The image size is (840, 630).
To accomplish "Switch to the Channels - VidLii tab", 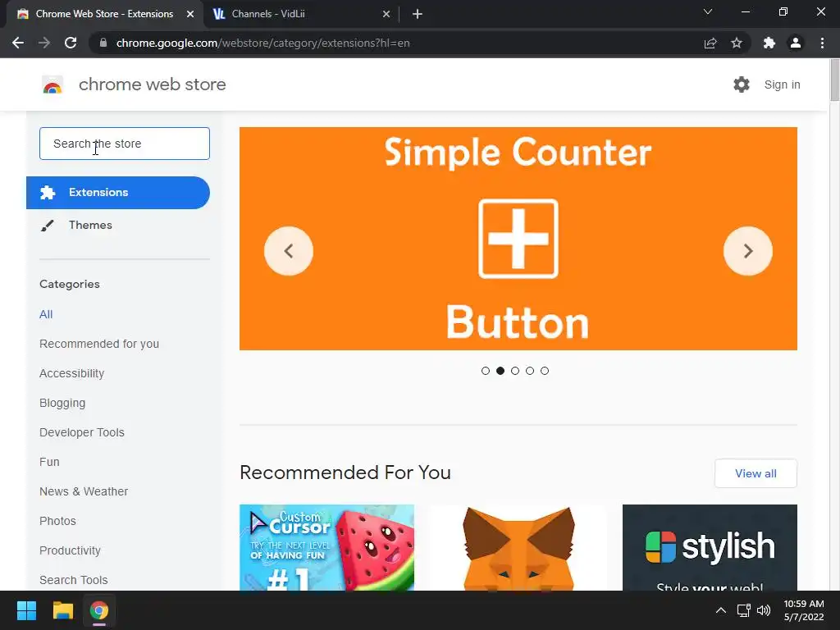I will pyautogui.click(x=301, y=14).
